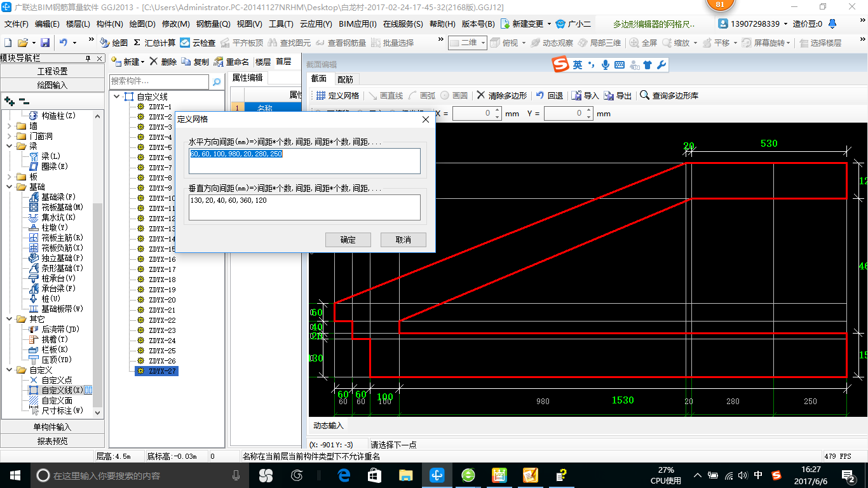
Task: Import a section with 导入
Action: (585, 95)
